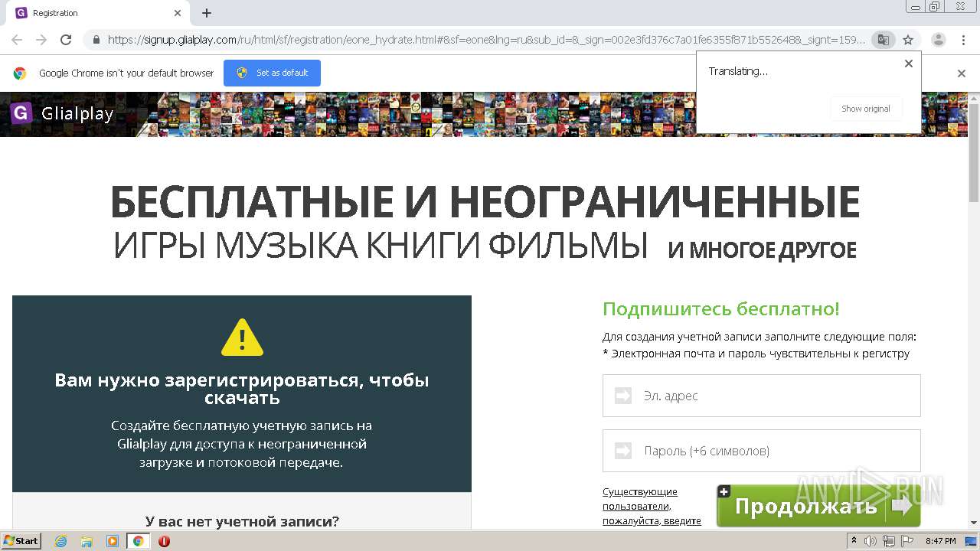The width and height of the screenshot is (980, 551).
Task: Close the Registration tab
Action: pyautogui.click(x=178, y=13)
